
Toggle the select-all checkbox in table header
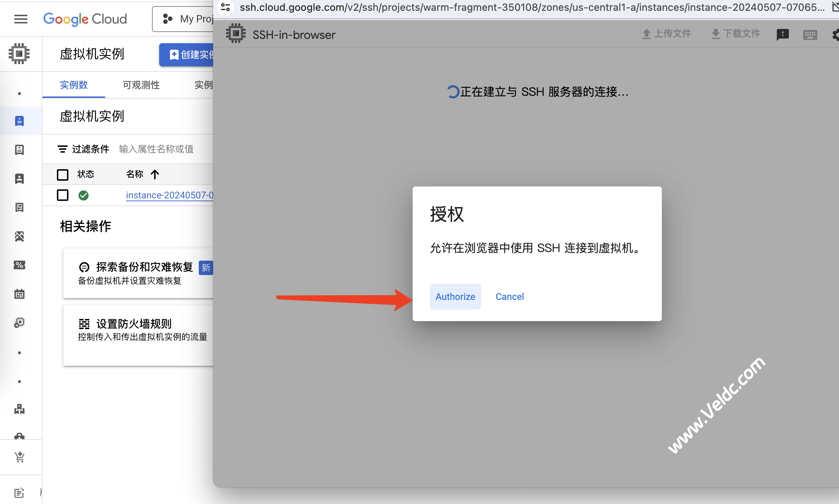tap(63, 175)
